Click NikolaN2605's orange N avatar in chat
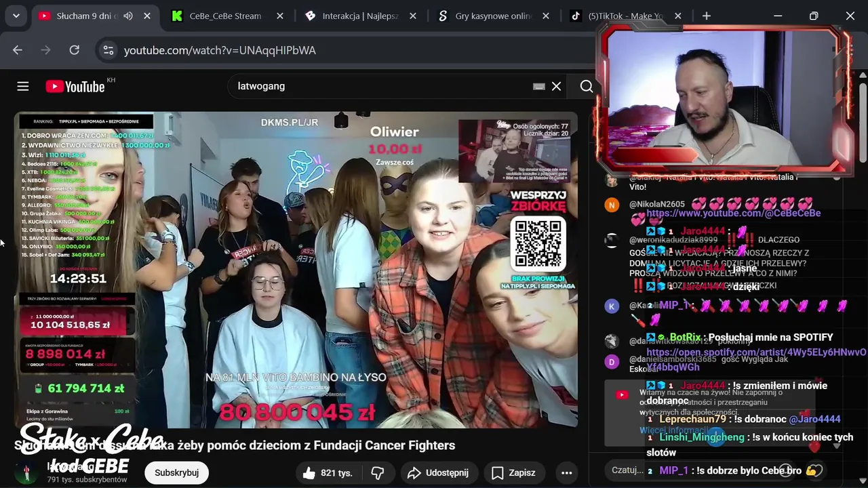The width and height of the screenshot is (868, 488). [612, 205]
